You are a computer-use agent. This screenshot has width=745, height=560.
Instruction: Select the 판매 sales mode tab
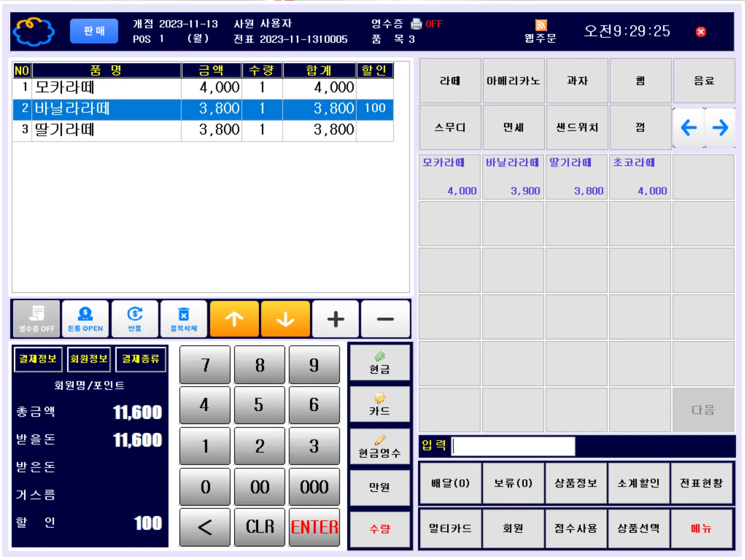[94, 31]
